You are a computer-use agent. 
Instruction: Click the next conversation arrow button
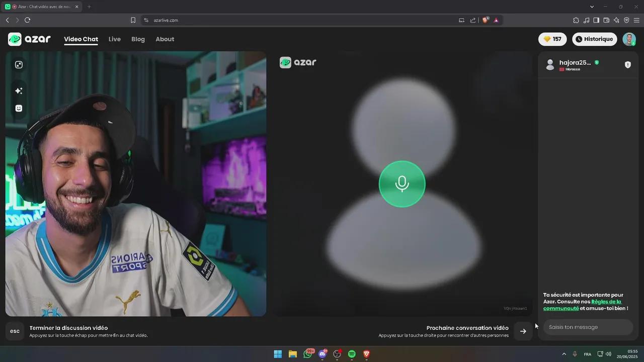click(523, 331)
